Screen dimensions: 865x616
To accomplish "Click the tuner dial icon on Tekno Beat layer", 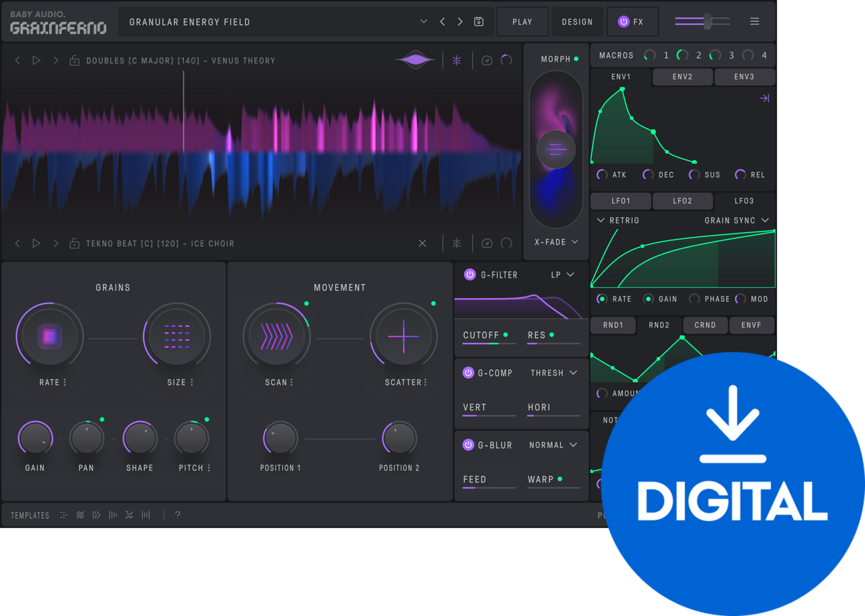I will coord(487,243).
